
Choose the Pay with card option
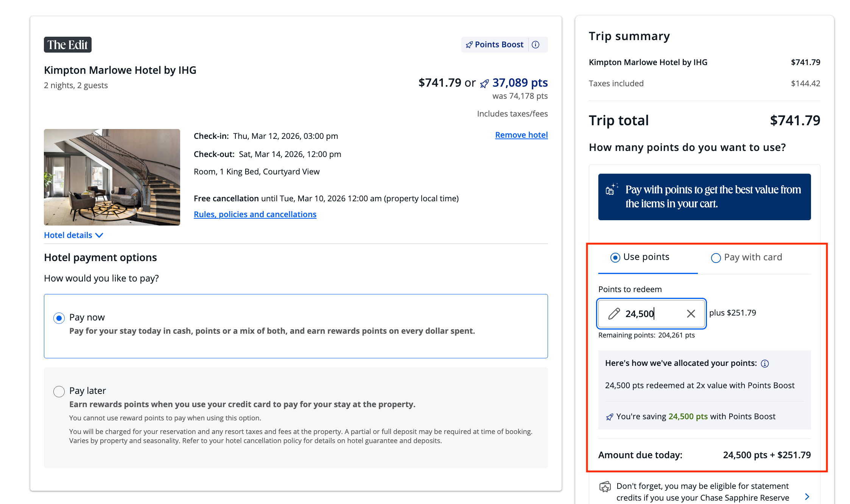tap(747, 258)
